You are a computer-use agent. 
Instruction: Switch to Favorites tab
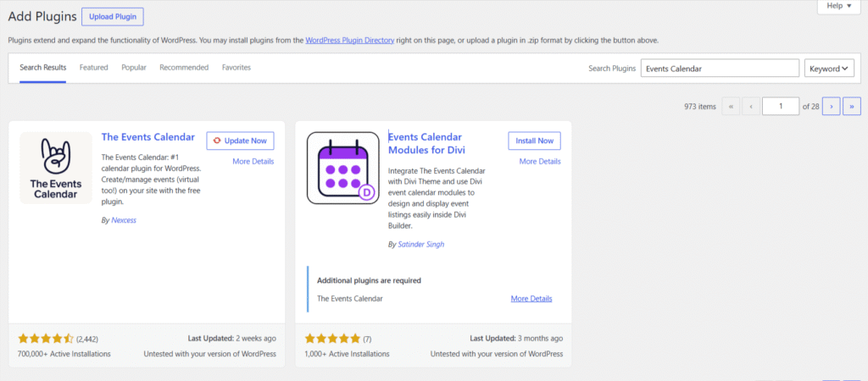[x=236, y=68]
